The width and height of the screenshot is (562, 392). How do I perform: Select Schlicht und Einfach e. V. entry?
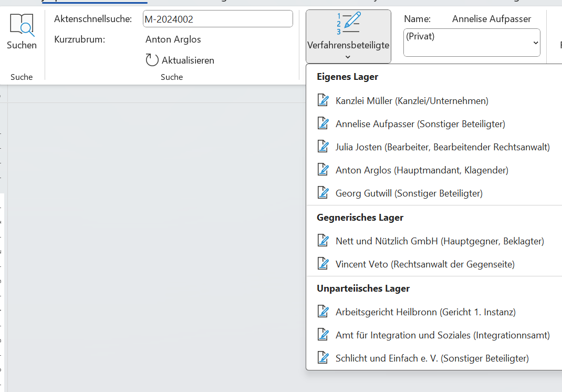pos(432,358)
